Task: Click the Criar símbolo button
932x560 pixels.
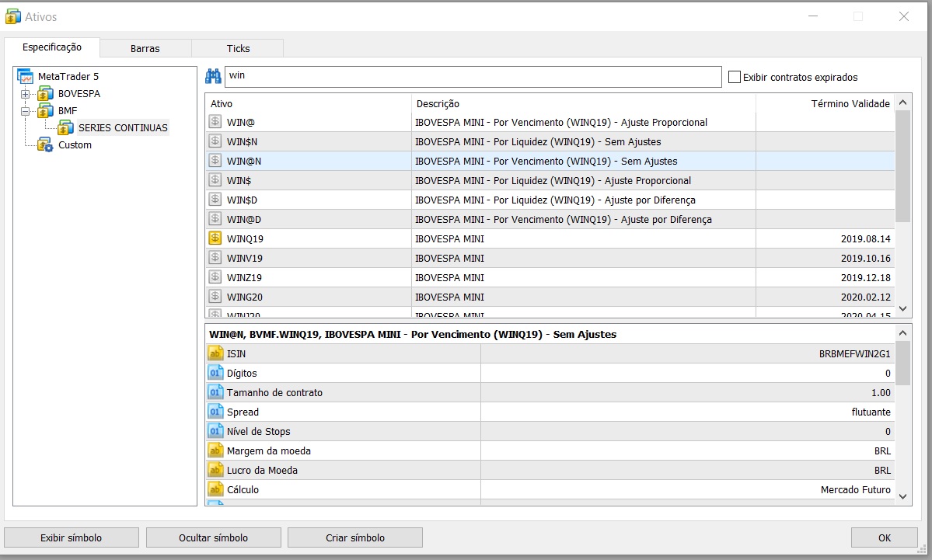Action: tap(355, 537)
